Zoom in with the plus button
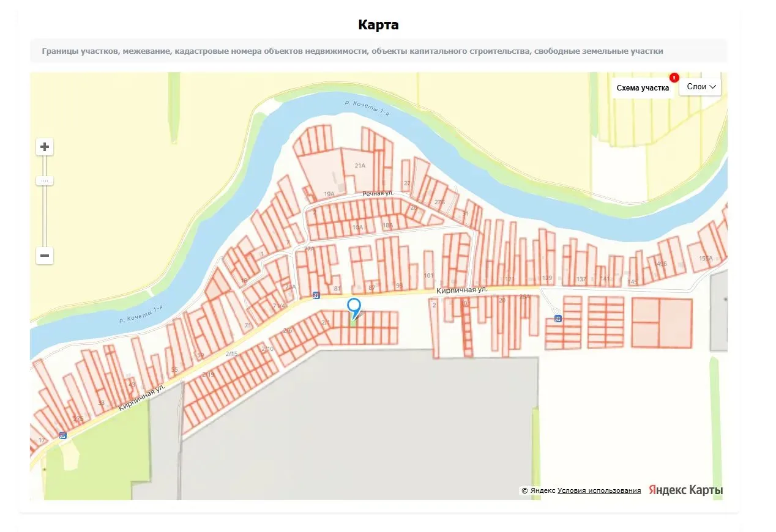The width and height of the screenshot is (776, 532). 45,147
